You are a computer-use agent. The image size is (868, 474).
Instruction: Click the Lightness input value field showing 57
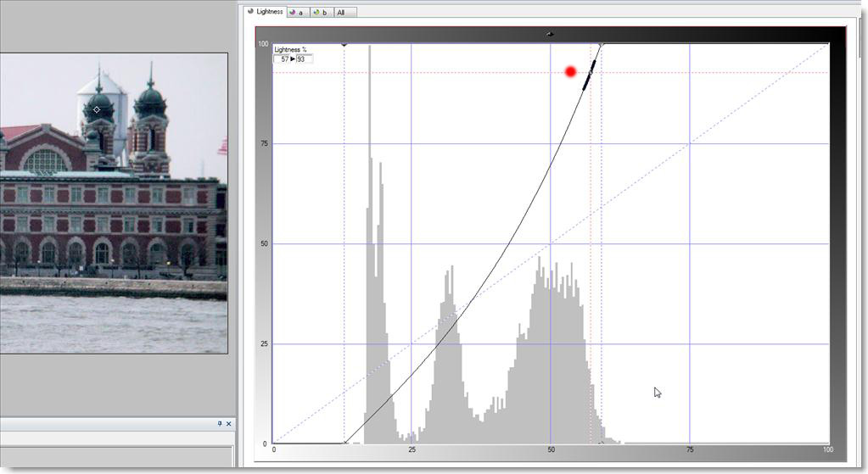(x=283, y=59)
